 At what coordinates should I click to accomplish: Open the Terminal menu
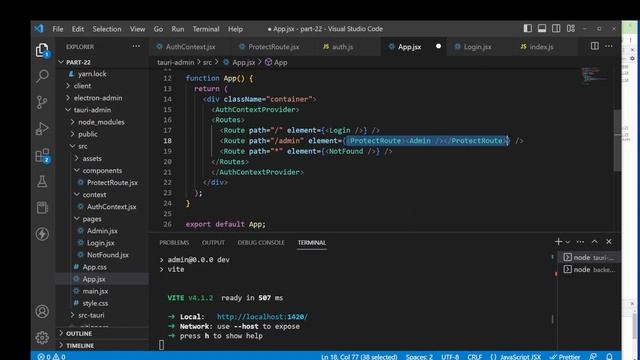[206, 29]
